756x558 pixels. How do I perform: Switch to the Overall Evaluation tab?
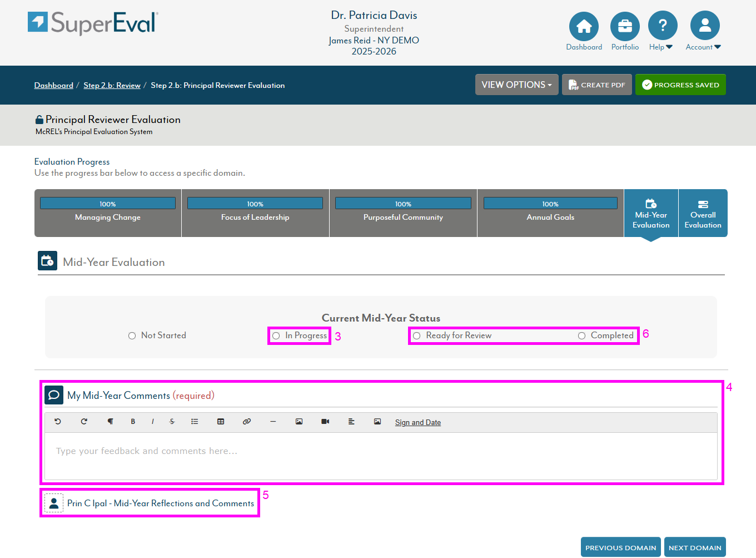coord(703,214)
